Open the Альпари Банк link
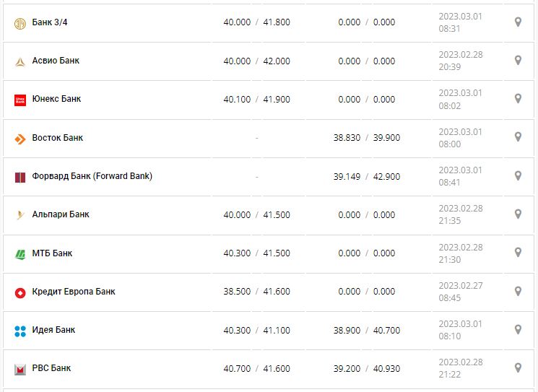 pos(61,214)
